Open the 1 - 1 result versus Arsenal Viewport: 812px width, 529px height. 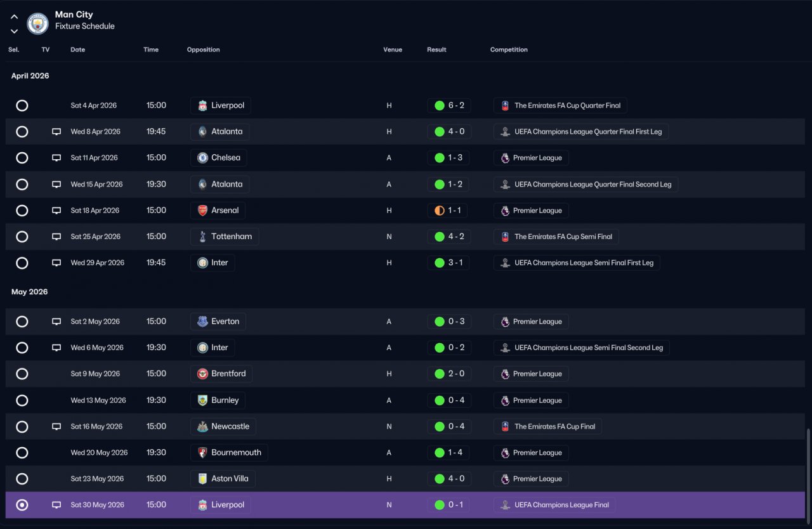[x=448, y=211]
